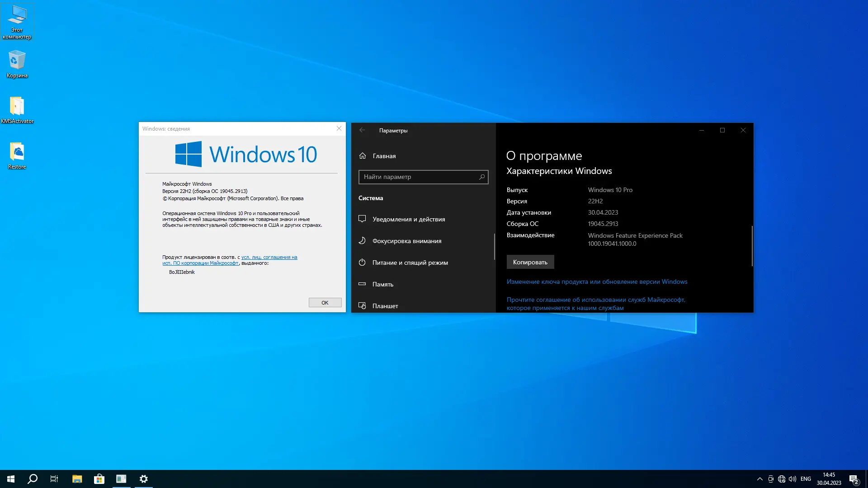The width and height of the screenshot is (868, 488).
Task: Select the Memory (Память) settings item
Action: (x=382, y=284)
